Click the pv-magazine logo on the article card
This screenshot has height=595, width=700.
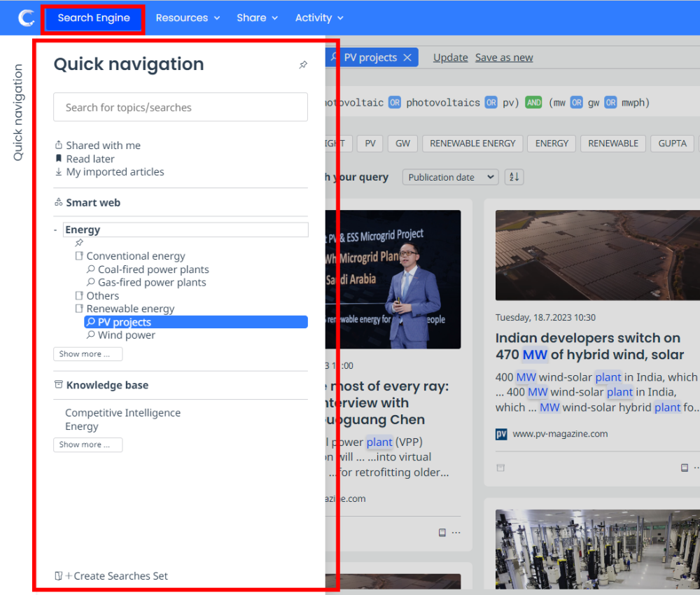tap(502, 434)
